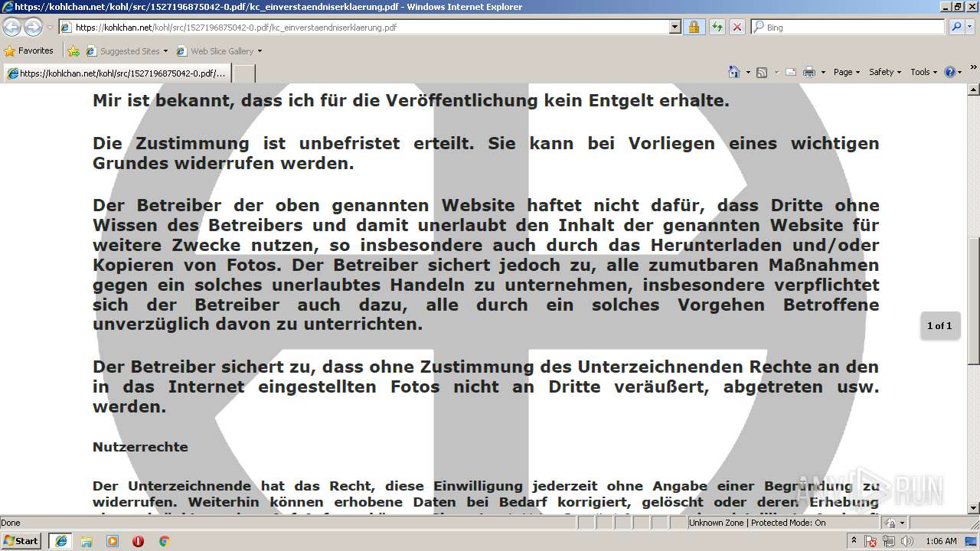This screenshot has height=551, width=980.
Task: Click the Print icon
Action: pyautogui.click(x=809, y=72)
